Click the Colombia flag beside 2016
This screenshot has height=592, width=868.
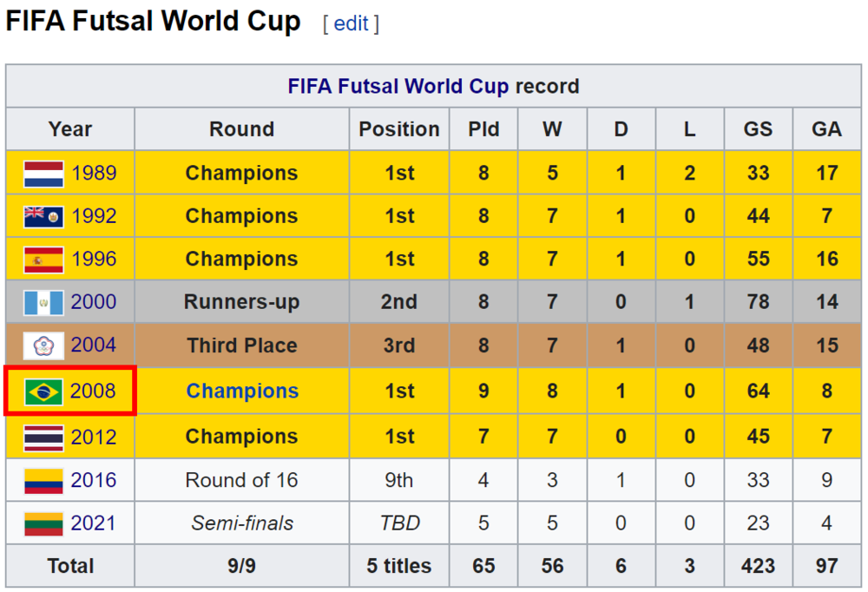click(43, 481)
